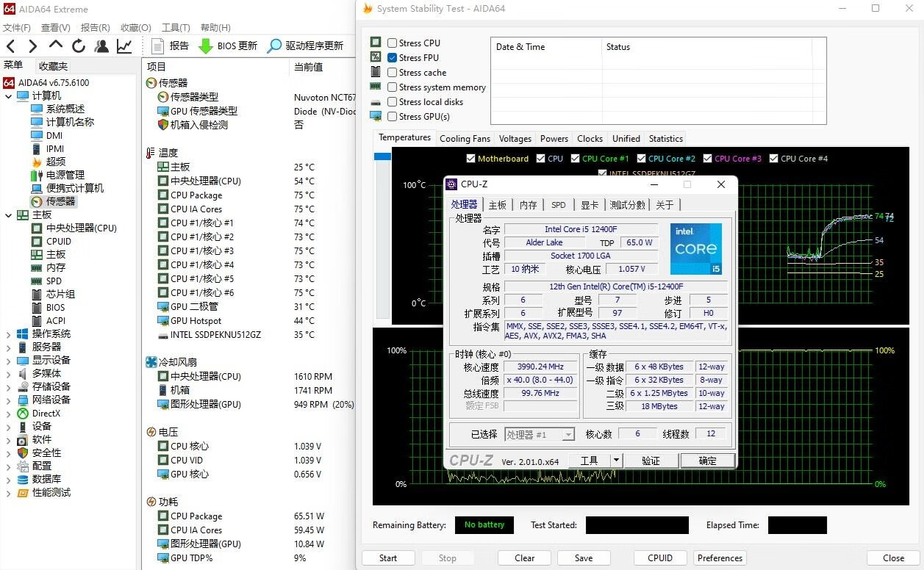
Task: Expand the 操作系统 tree node
Action: (9, 333)
